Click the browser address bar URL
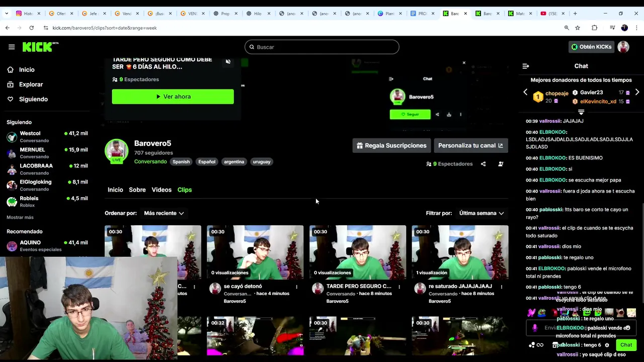 coord(105,28)
